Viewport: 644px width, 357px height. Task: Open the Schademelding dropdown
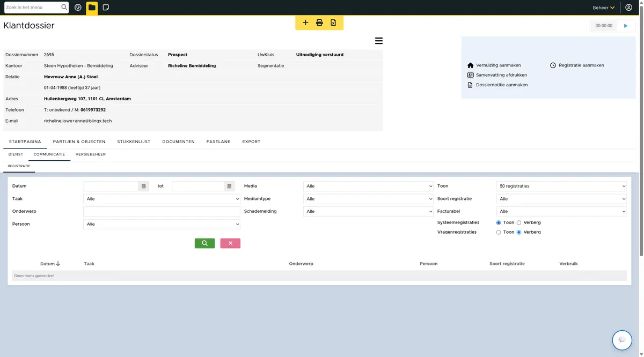pos(368,211)
